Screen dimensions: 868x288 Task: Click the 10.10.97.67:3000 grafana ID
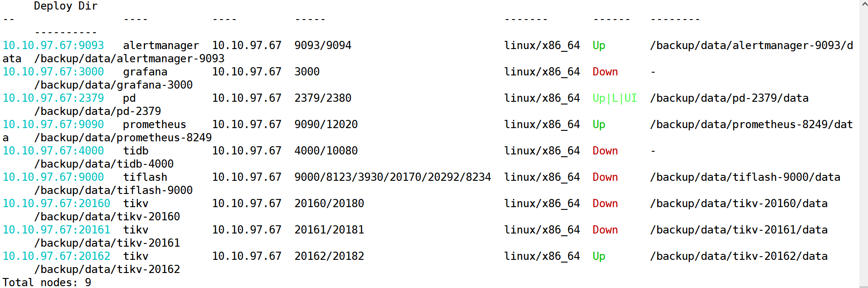pos(54,72)
